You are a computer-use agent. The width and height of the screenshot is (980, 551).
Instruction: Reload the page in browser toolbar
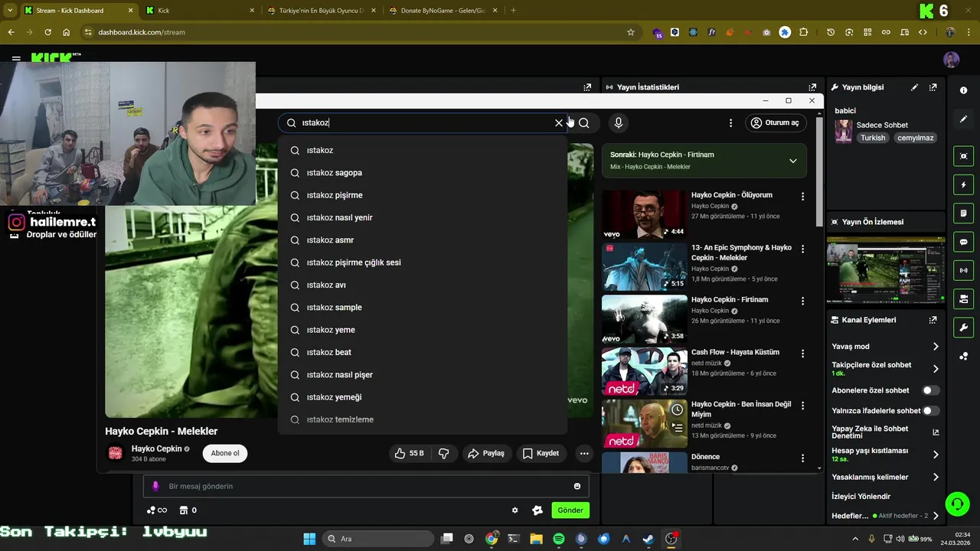(47, 32)
